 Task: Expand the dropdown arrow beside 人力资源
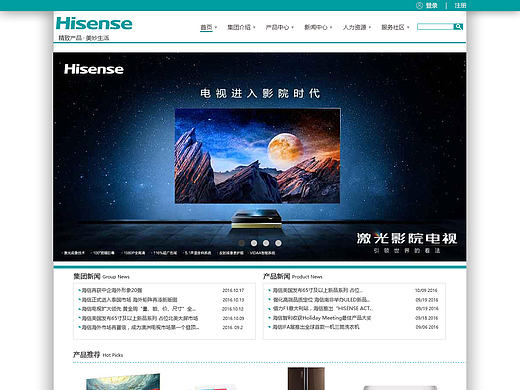click(x=370, y=27)
